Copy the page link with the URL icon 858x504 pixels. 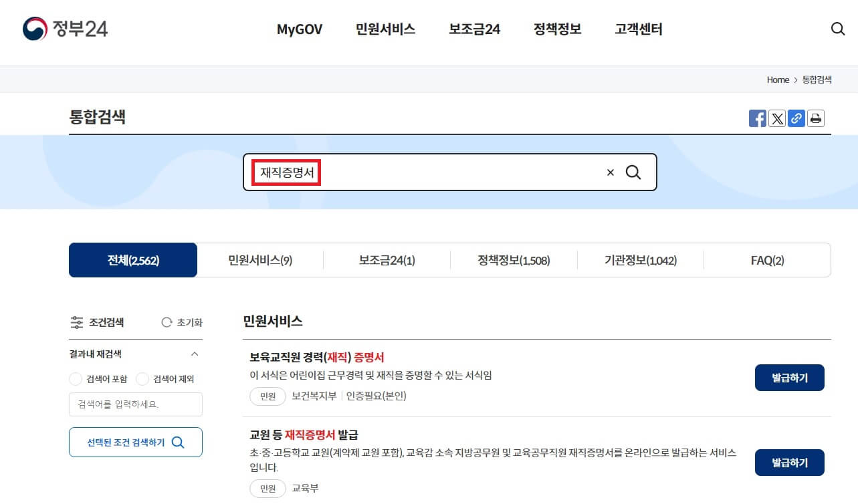click(x=796, y=118)
